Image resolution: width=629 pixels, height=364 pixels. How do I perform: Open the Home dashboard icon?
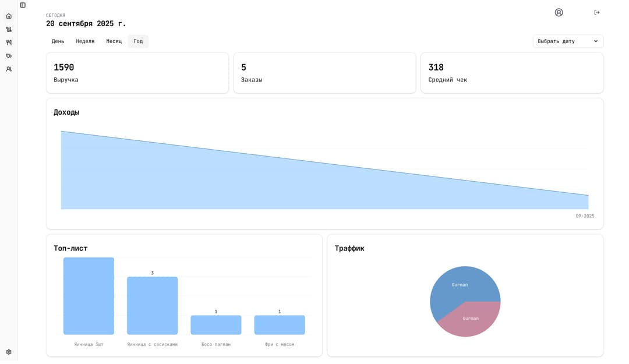[9, 16]
